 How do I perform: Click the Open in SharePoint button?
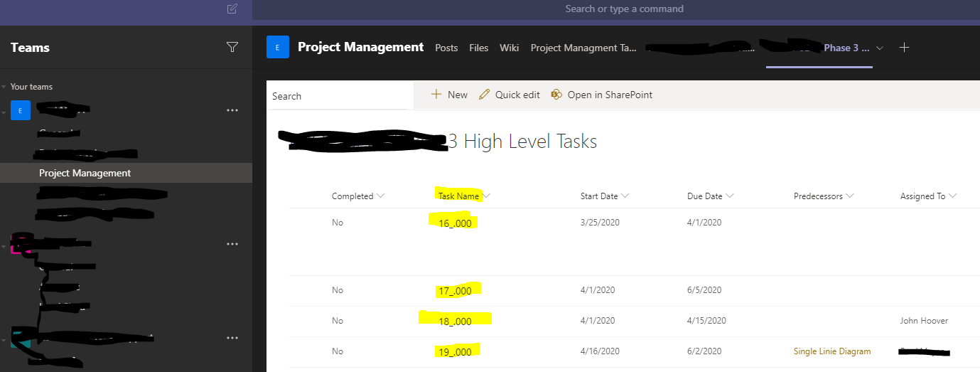[x=602, y=95]
